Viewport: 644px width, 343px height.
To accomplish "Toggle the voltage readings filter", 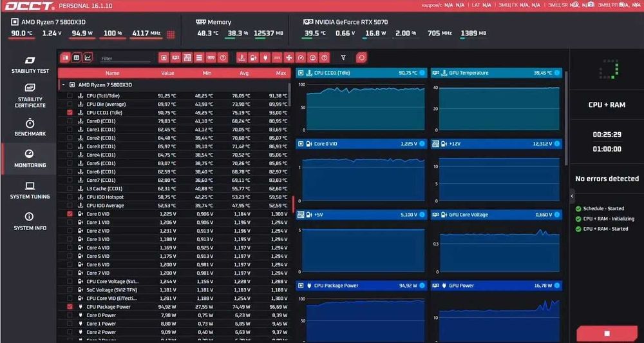I will click(x=253, y=57).
